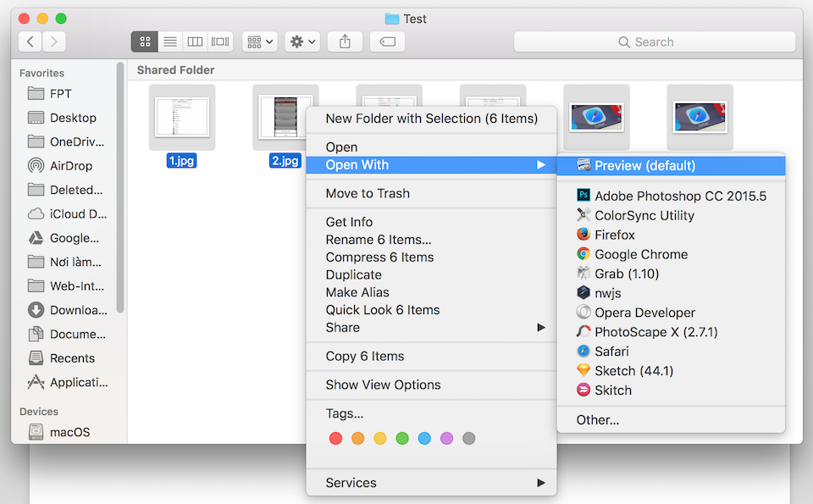Click the Share button in the toolbar

[x=345, y=41]
